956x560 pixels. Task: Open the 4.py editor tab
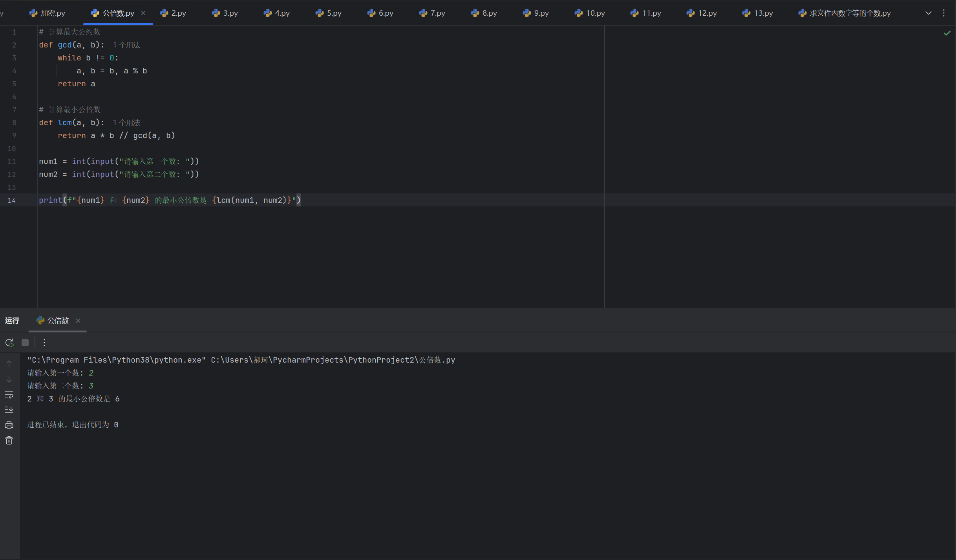click(x=277, y=13)
